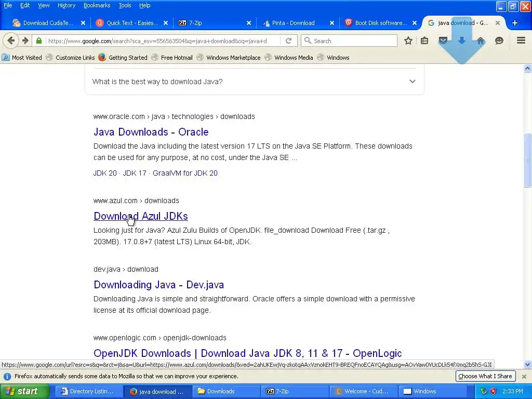Bookmark this page with the star icon

(408, 41)
